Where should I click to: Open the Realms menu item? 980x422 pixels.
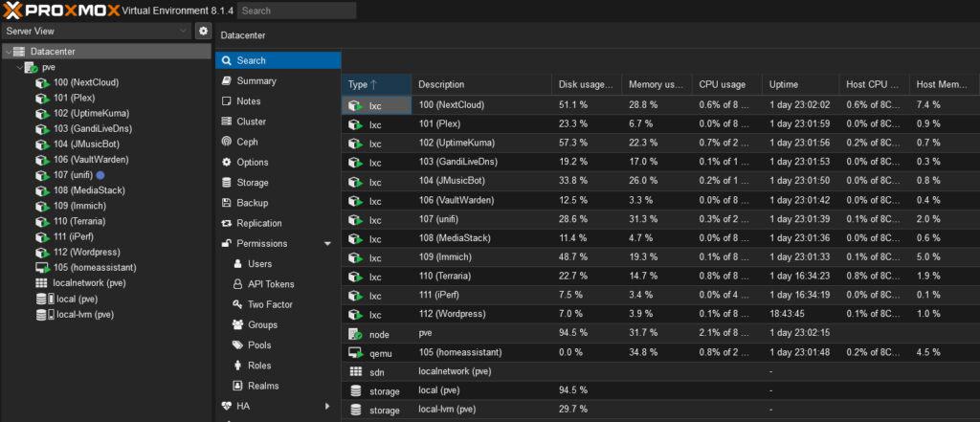[278, 386]
